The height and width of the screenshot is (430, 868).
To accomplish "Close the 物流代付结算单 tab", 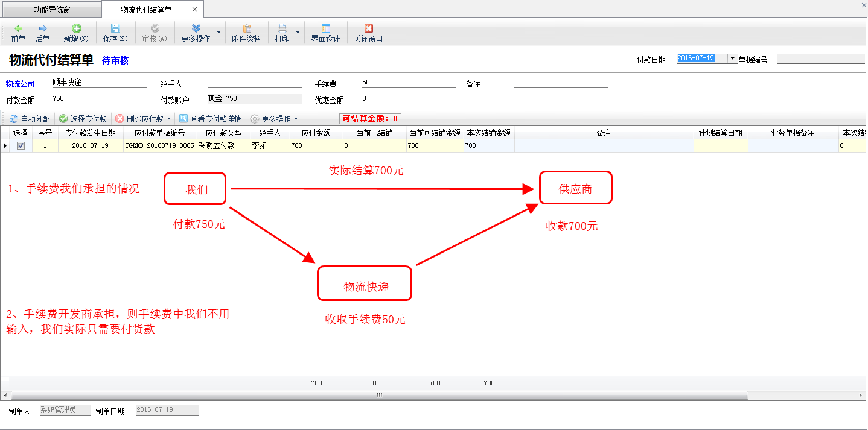I will pyautogui.click(x=194, y=10).
